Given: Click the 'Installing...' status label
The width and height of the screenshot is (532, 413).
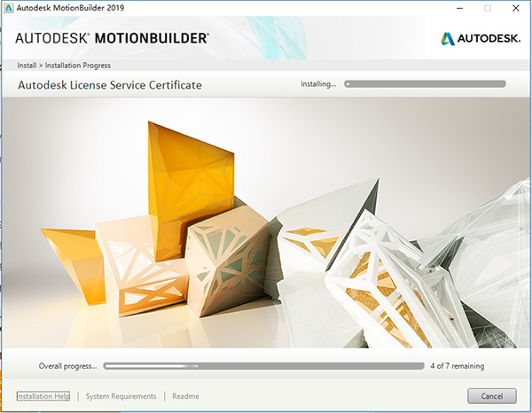Looking at the screenshot, I should coord(318,84).
